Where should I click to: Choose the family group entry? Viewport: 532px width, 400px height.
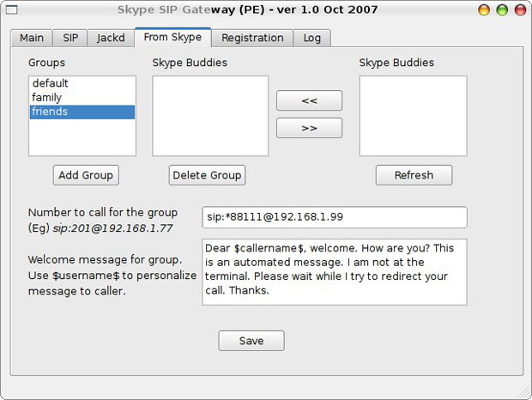point(47,98)
